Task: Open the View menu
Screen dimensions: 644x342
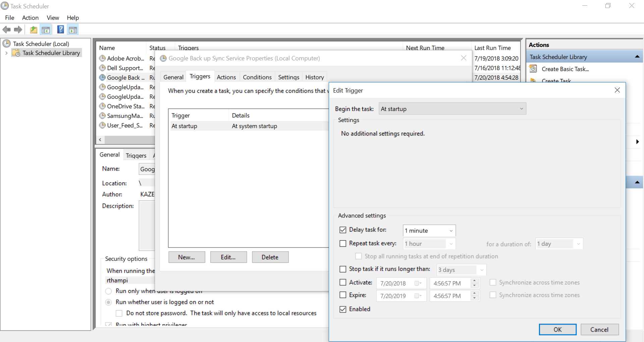Action: 53,18
